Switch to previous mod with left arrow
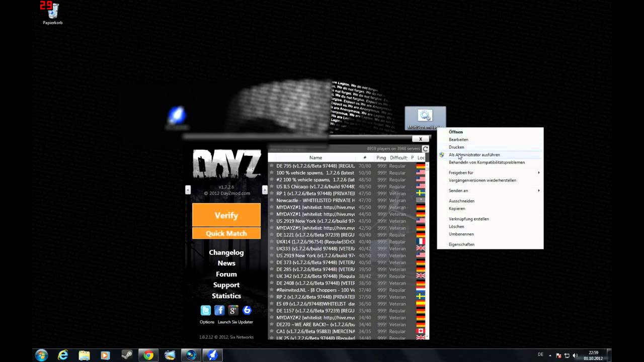The width and height of the screenshot is (644, 362). tap(188, 190)
